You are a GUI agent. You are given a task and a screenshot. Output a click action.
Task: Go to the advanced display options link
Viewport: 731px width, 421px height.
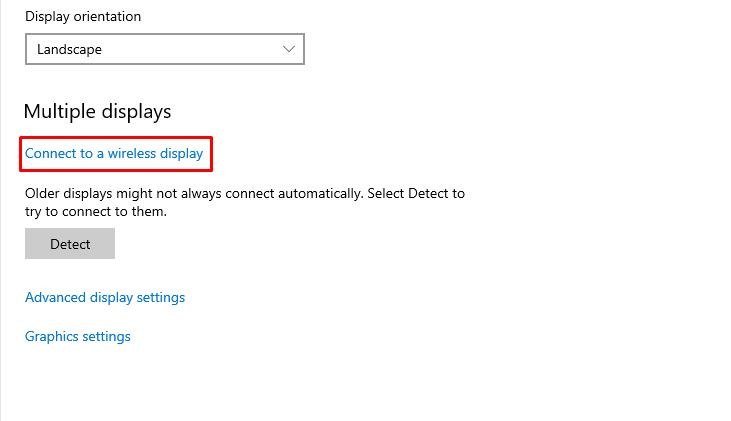point(105,297)
